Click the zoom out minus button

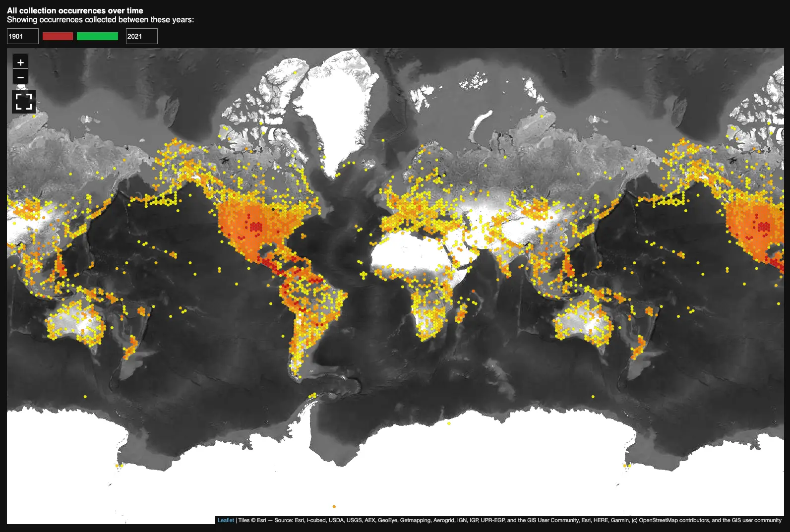(20, 77)
